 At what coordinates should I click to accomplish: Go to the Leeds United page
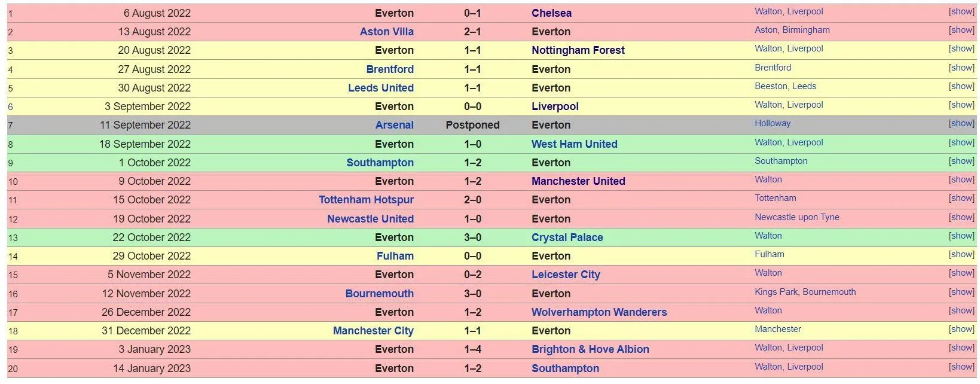[380, 88]
